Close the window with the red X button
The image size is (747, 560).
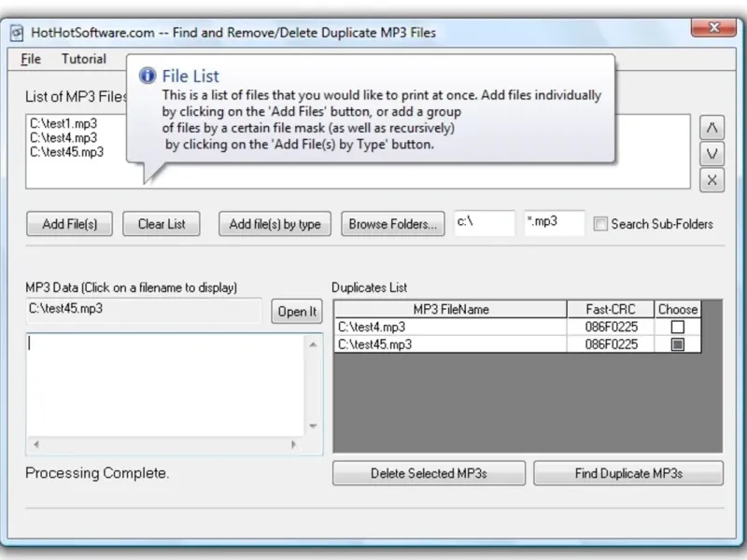click(713, 28)
